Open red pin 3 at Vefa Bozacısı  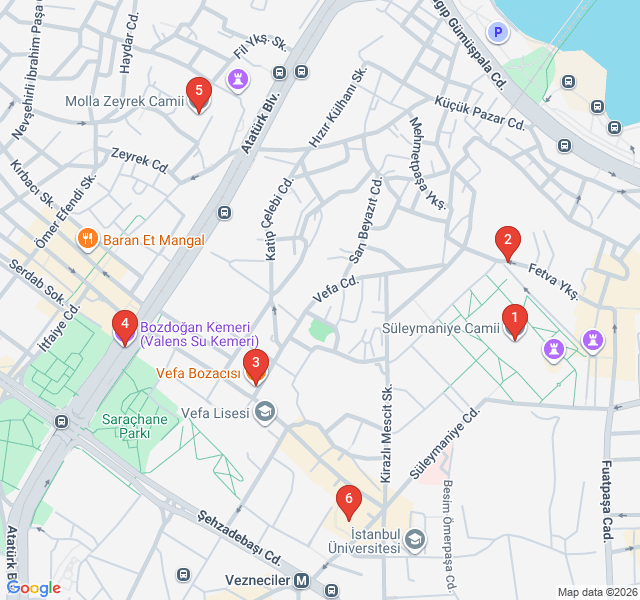[256, 367]
